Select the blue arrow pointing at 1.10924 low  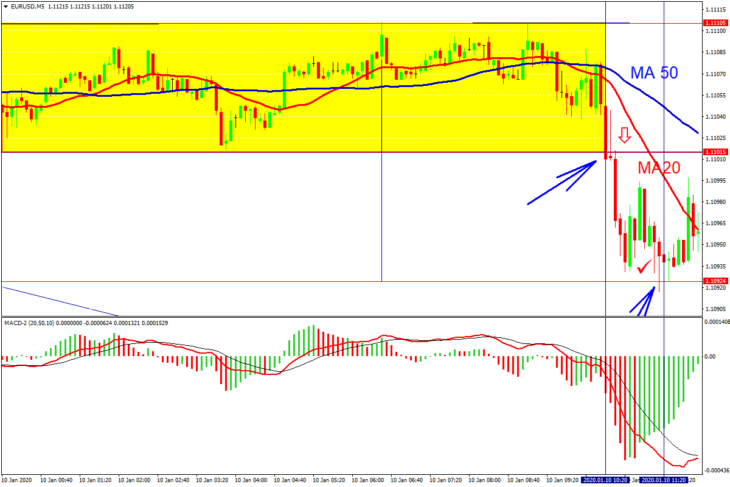[x=643, y=300]
